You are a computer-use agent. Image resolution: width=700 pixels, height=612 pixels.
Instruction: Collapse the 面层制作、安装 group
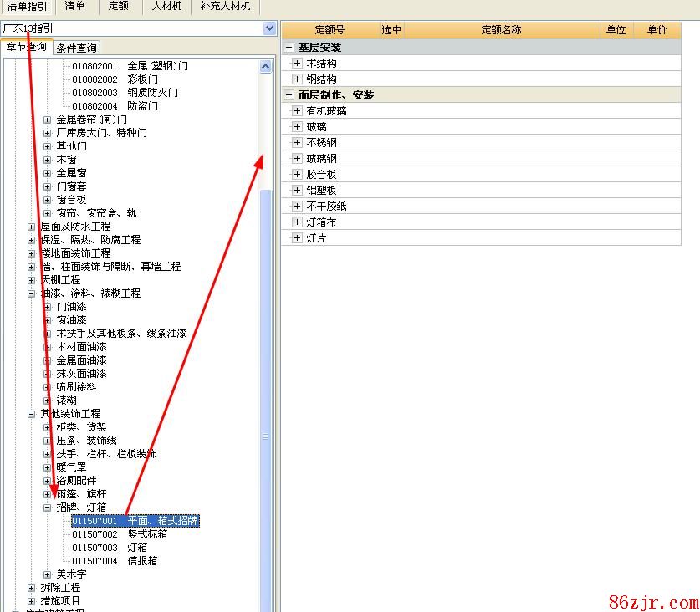tap(289, 95)
